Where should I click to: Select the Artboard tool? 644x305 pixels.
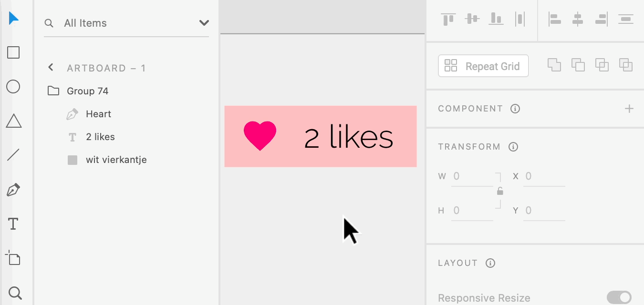tap(13, 258)
